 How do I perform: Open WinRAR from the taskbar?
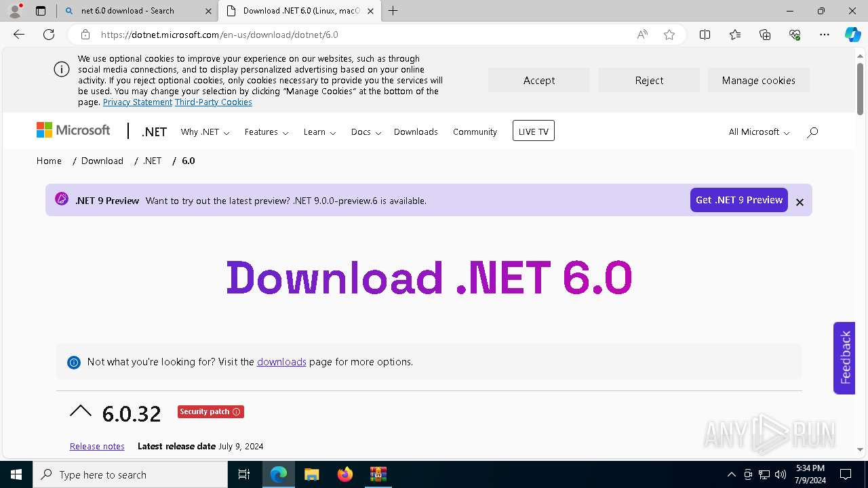(378, 474)
